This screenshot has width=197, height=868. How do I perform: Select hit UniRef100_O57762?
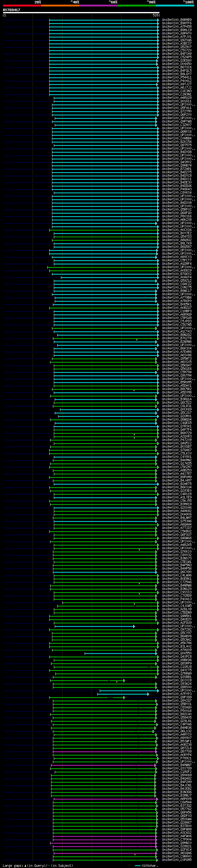177,809
